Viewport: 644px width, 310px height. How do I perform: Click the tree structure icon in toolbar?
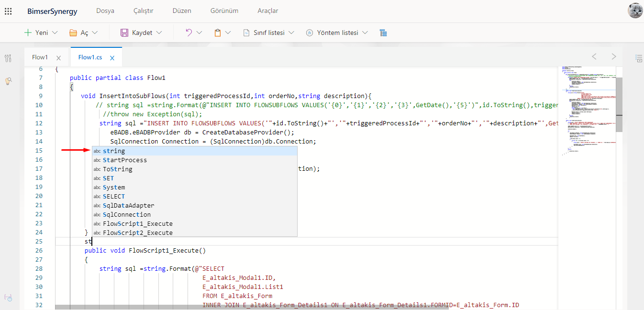[383, 33]
